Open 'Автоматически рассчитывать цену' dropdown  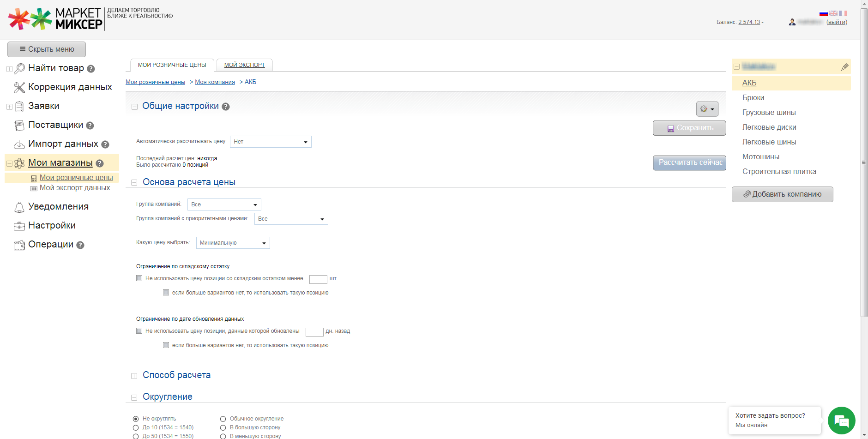271,142
